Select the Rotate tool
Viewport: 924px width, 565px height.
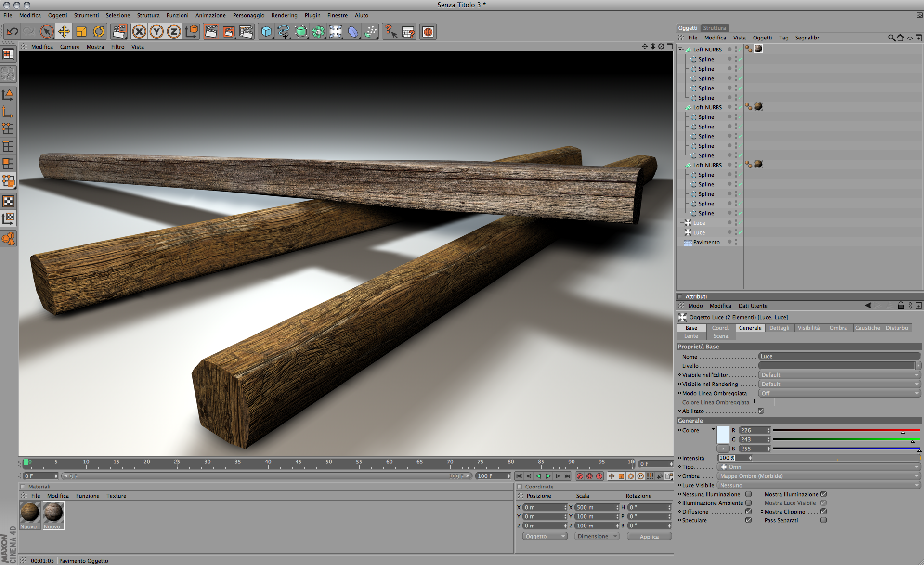(x=99, y=32)
